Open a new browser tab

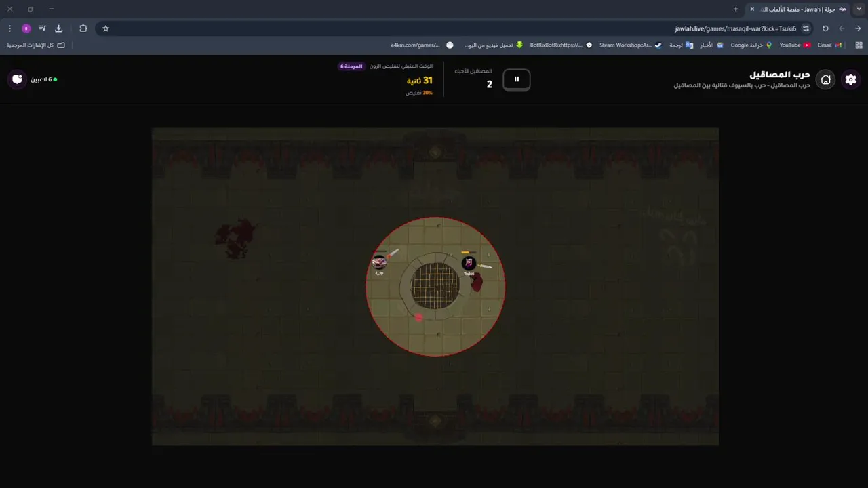point(736,9)
